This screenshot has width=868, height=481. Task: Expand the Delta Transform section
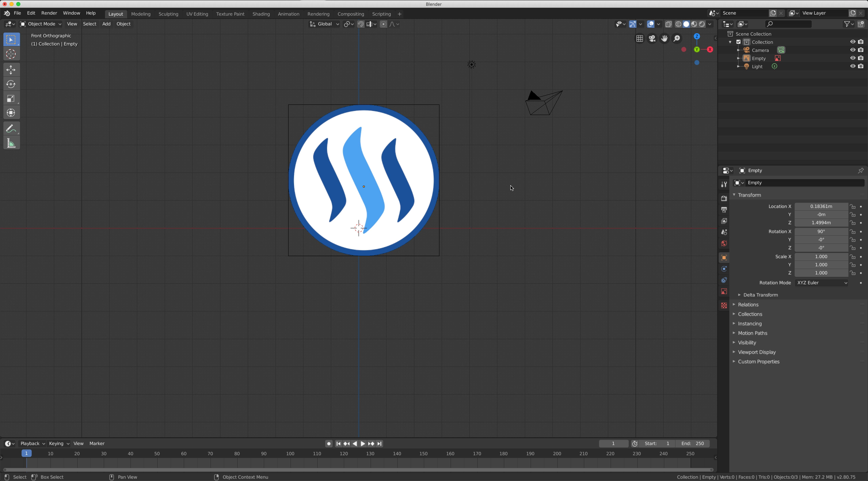(760, 295)
